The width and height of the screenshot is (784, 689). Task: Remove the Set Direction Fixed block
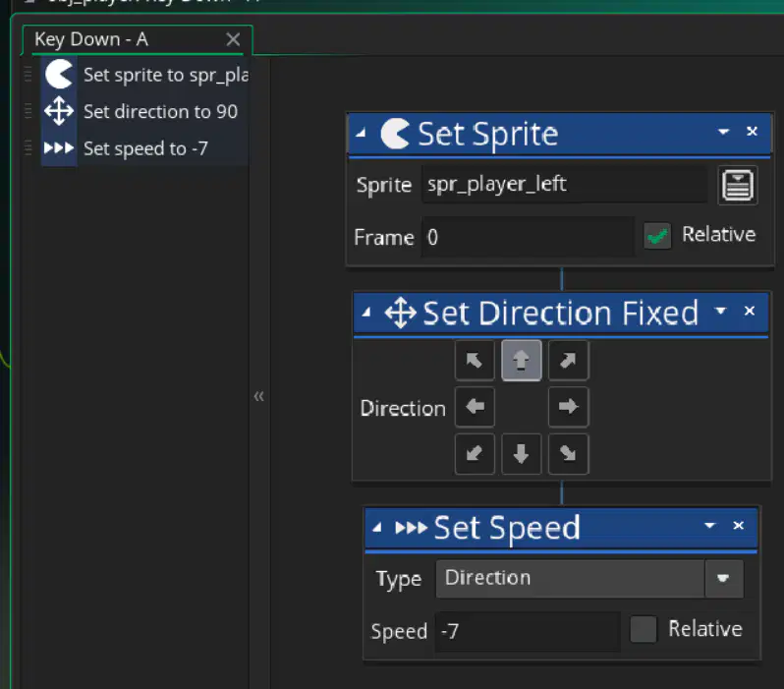tap(749, 311)
